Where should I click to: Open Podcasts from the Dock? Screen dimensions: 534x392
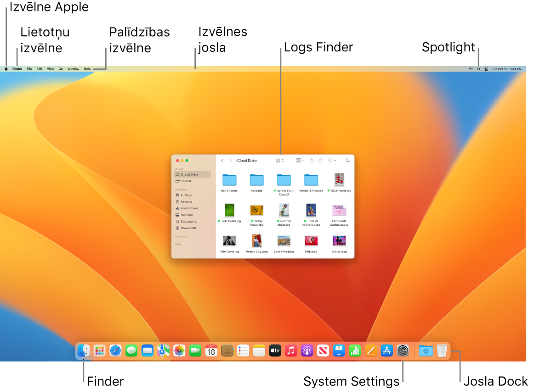(x=307, y=351)
